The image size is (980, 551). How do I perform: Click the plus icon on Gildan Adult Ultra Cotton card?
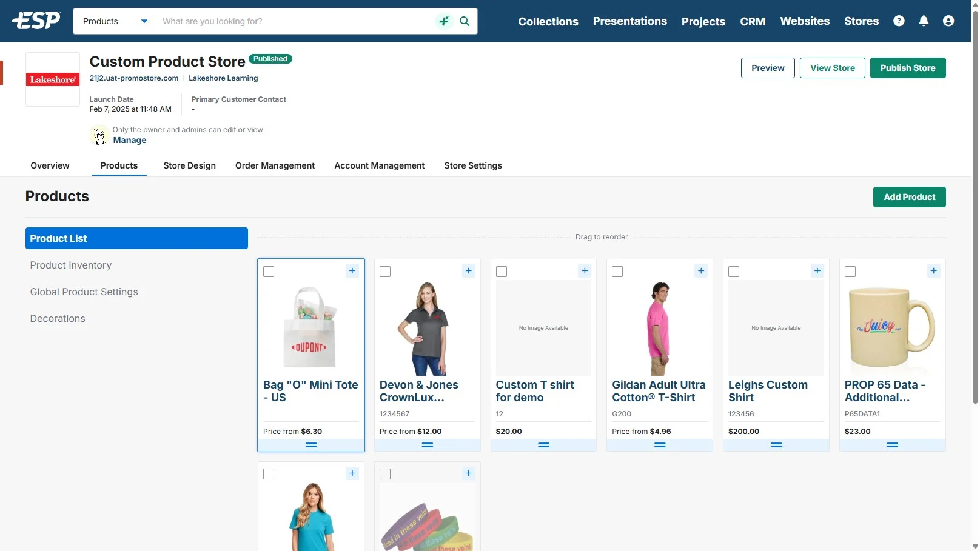pos(701,271)
